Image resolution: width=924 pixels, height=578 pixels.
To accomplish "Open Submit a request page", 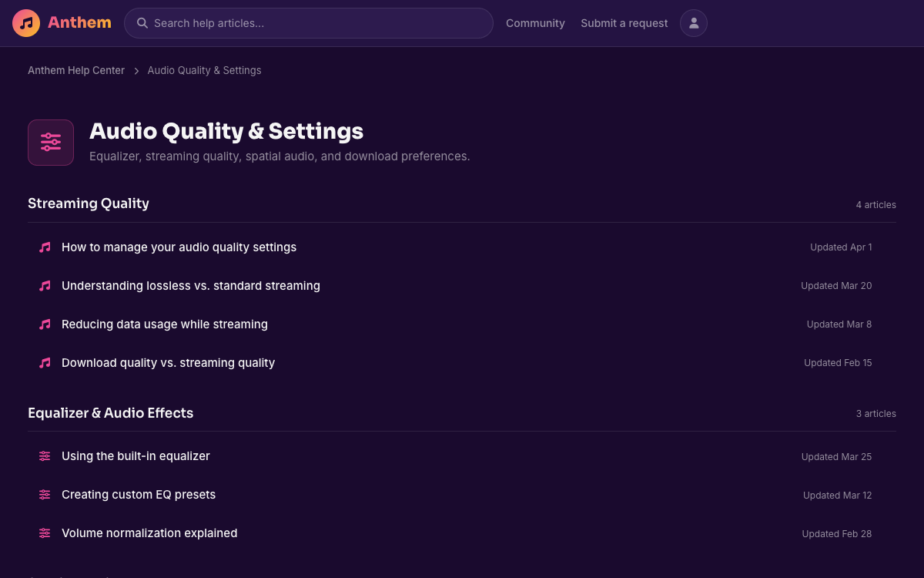I will 624,23.
